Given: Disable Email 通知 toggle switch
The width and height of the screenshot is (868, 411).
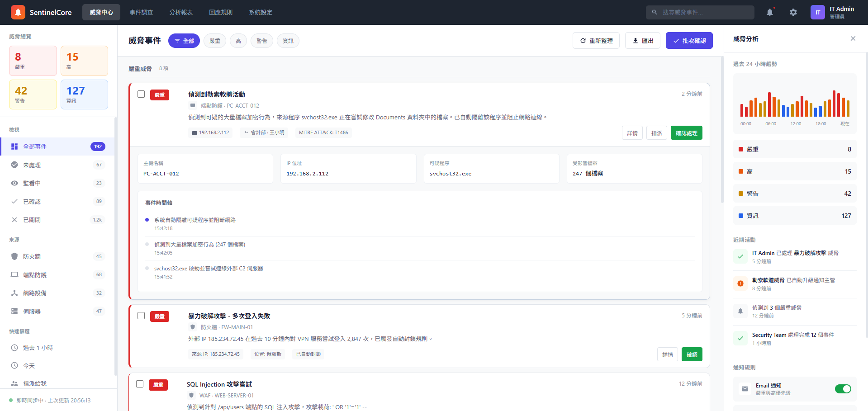Looking at the screenshot, I should 843,389.
